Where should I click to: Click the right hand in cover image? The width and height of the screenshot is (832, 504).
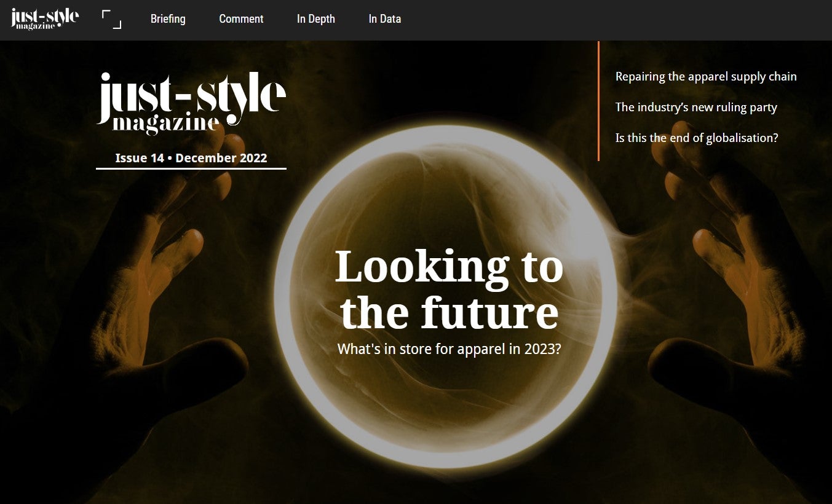coord(732,277)
